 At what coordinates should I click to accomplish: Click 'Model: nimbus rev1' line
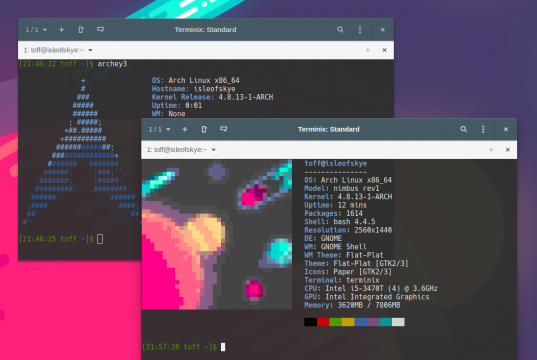click(342, 188)
